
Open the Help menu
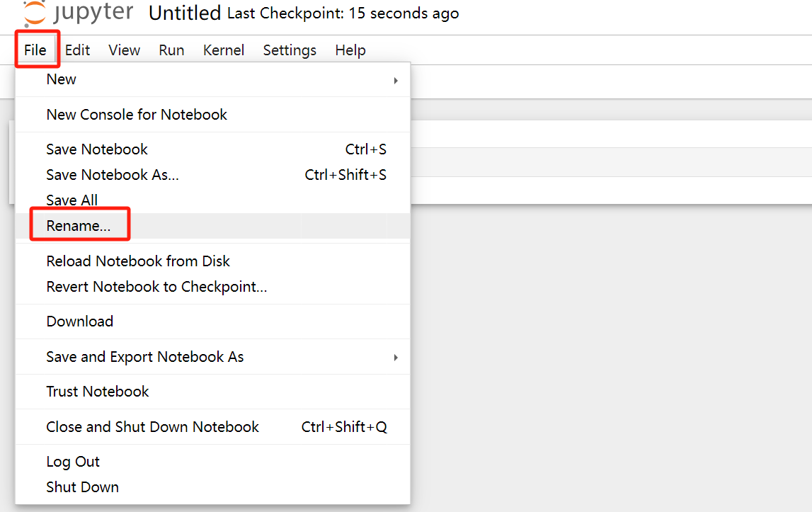(x=350, y=50)
